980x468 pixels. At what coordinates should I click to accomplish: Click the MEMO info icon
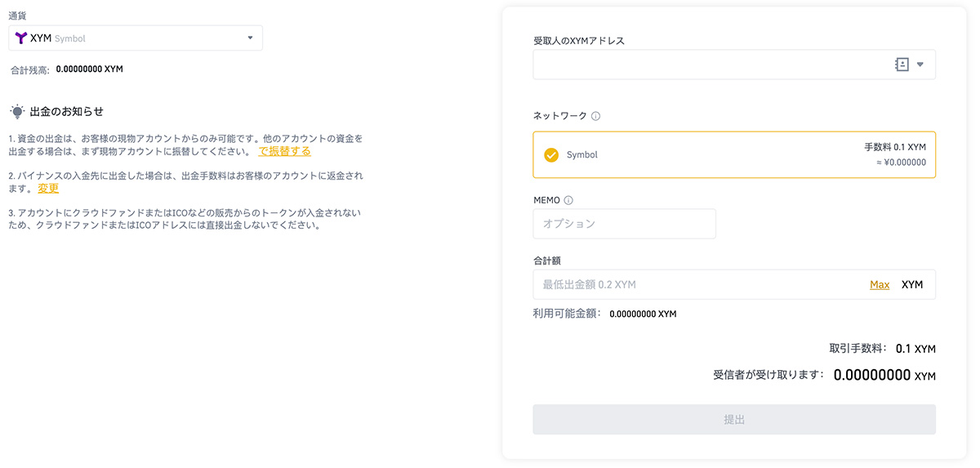pos(568,200)
